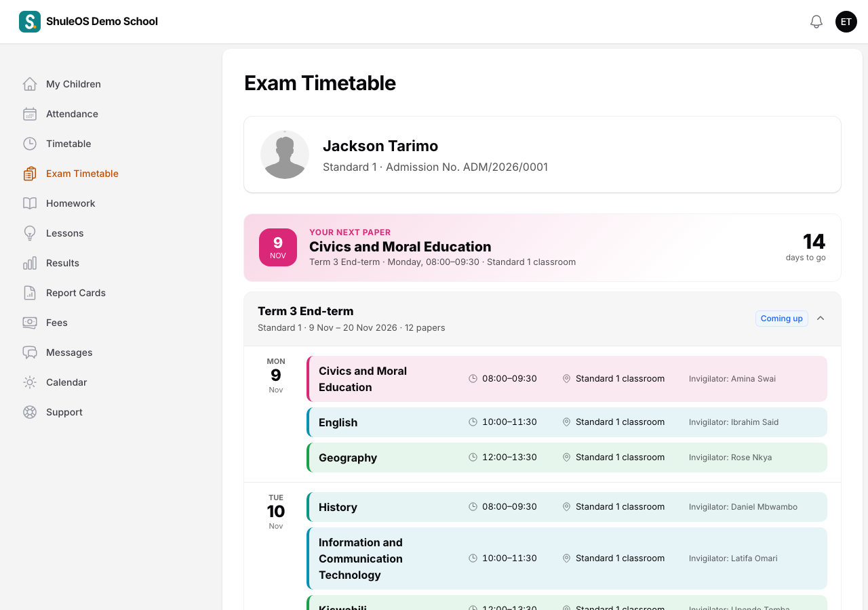Click the ShuleOS logo icon

point(30,22)
